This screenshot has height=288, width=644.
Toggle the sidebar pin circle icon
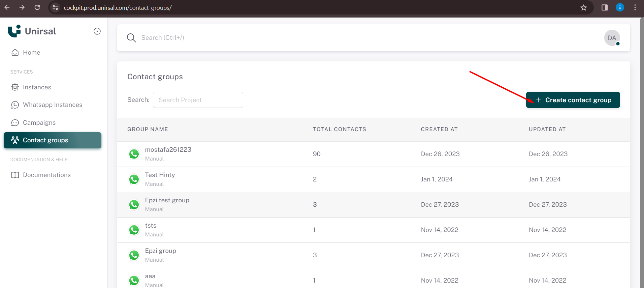click(x=97, y=31)
